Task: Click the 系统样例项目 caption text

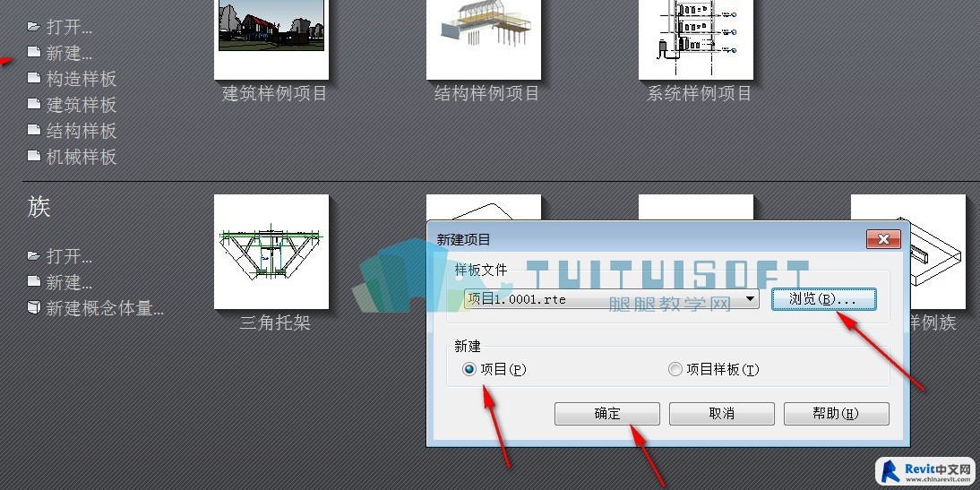Action: click(700, 94)
